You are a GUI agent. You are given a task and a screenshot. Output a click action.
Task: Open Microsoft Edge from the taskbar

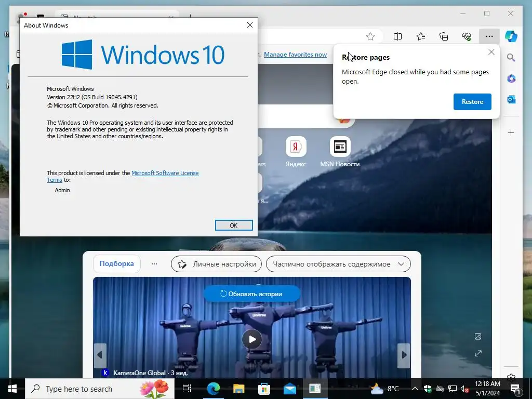tap(213, 389)
